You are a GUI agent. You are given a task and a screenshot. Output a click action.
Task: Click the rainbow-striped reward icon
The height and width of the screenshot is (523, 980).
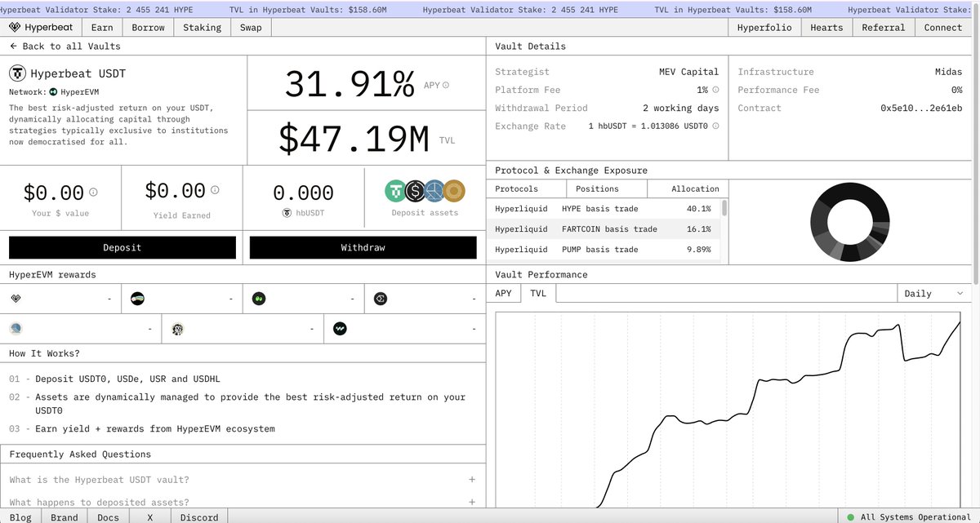tap(137, 299)
